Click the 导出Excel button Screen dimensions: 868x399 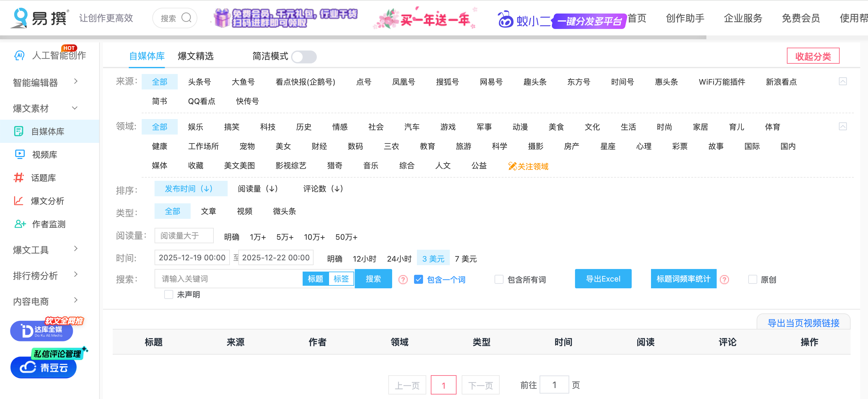[x=603, y=278]
